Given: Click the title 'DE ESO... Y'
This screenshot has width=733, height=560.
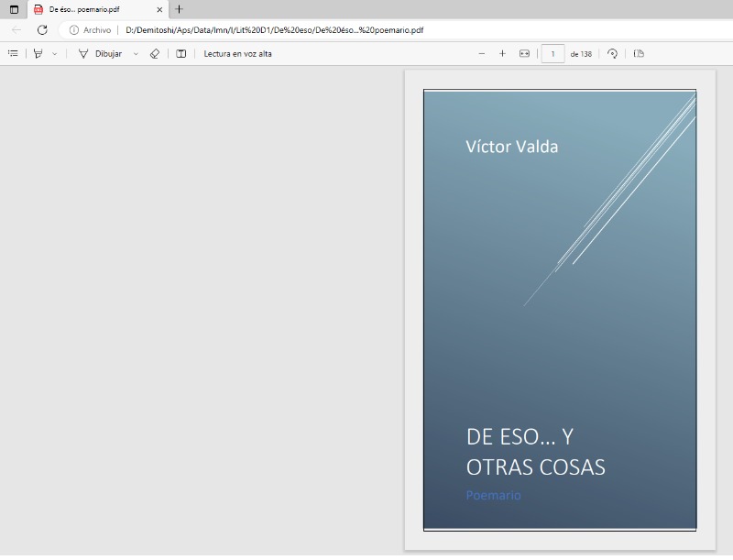Looking at the screenshot, I should [x=520, y=436].
